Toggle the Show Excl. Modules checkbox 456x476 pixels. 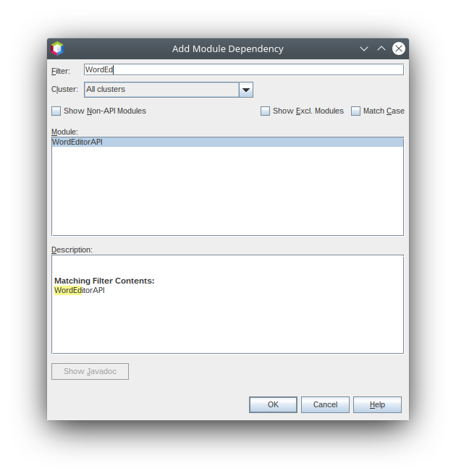pyautogui.click(x=265, y=111)
